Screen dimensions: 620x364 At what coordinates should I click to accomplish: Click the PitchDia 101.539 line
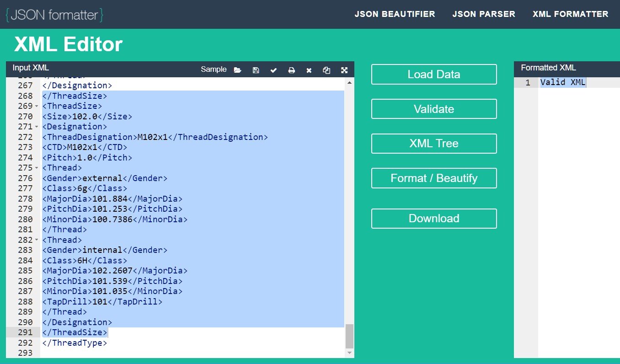click(112, 281)
